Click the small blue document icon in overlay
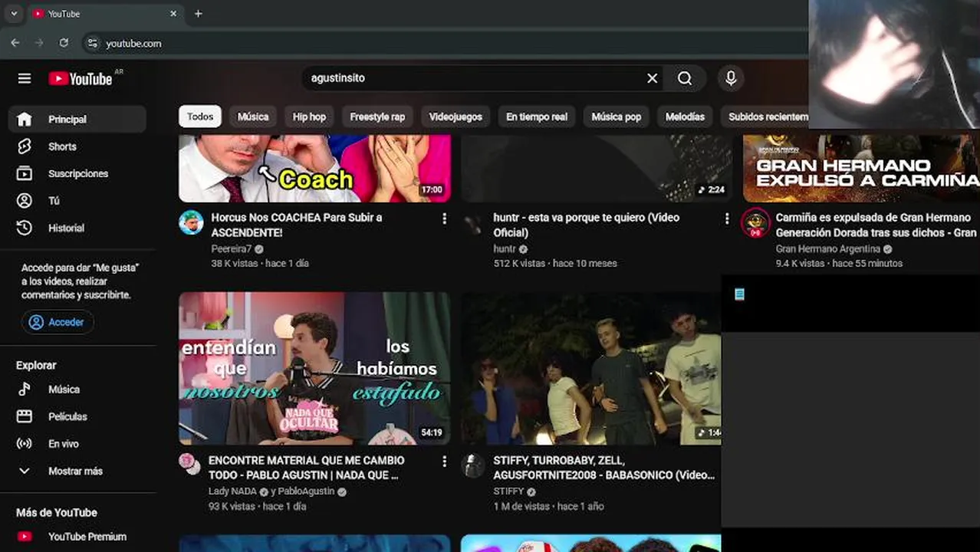The image size is (980, 552). [739, 294]
